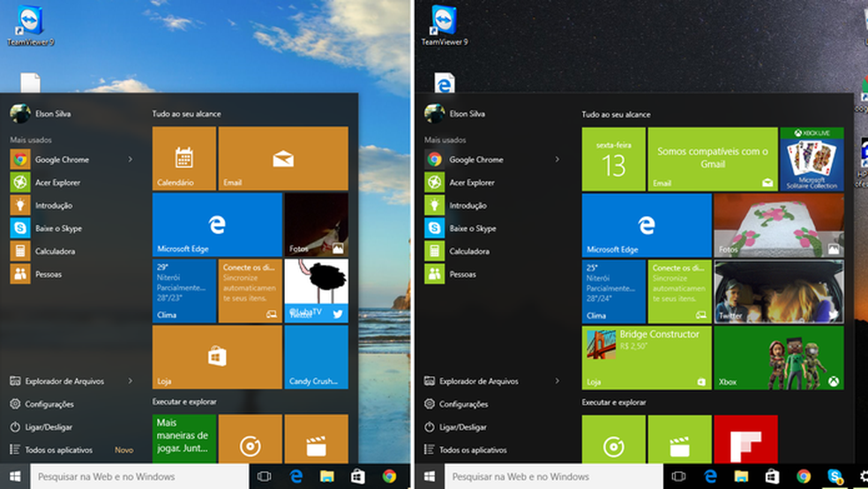Image resolution: width=868 pixels, height=489 pixels.
Task: Open orange Groove music tile
Action: coord(251,439)
